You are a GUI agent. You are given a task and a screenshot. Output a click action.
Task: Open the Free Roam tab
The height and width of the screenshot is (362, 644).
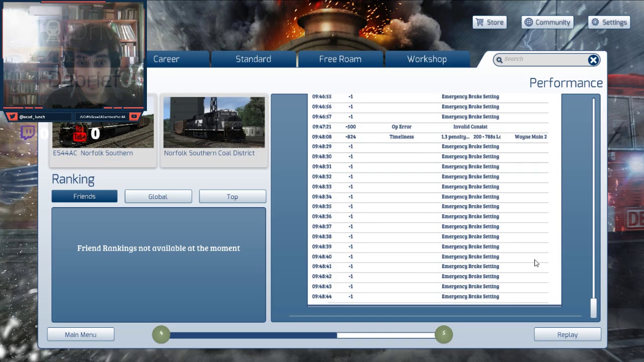point(340,59)
